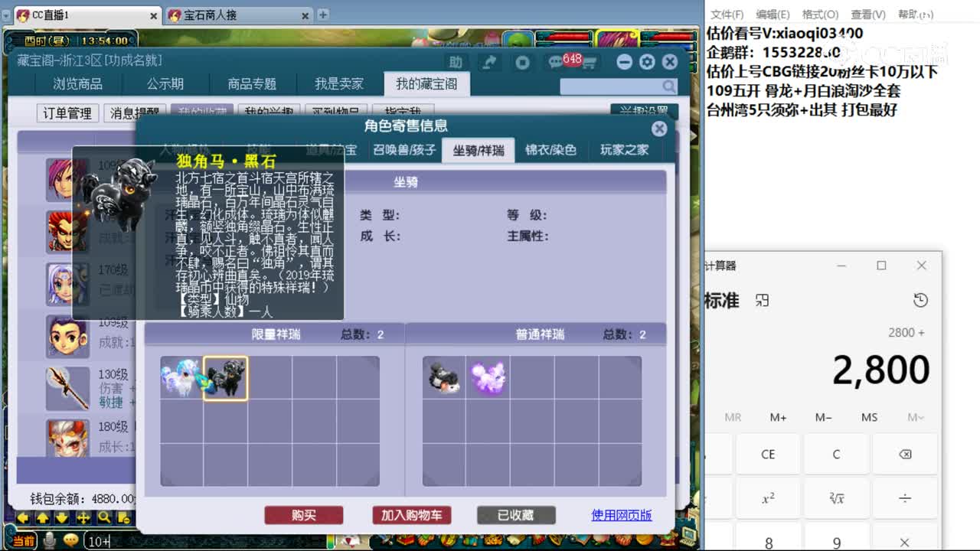980x551 pixels.
Task: Mute the microphone icon near the chat input
Action: tap(50, 540)
